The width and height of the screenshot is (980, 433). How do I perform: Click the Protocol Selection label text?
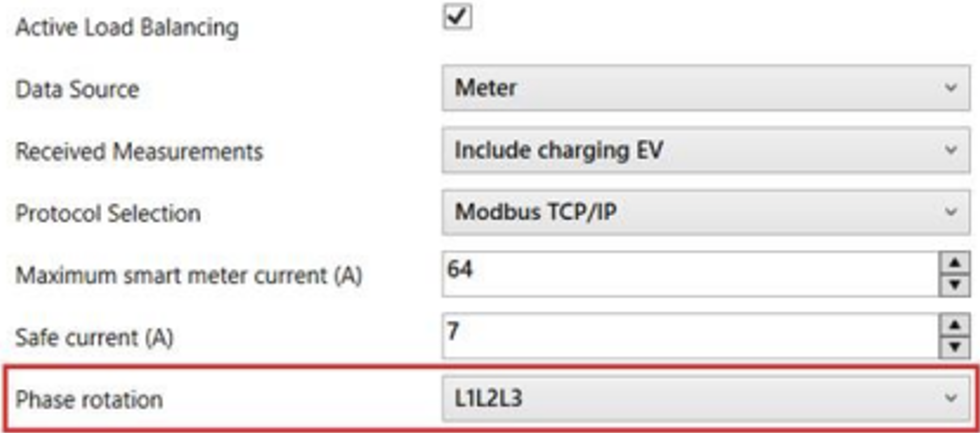(108, 213)
